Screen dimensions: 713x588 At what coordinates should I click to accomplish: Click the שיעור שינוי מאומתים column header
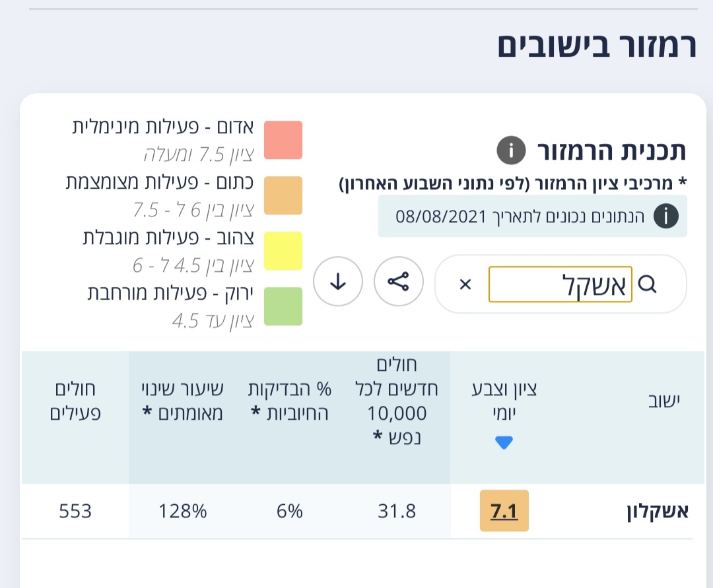pyautogui.click(x=182, y=401)
